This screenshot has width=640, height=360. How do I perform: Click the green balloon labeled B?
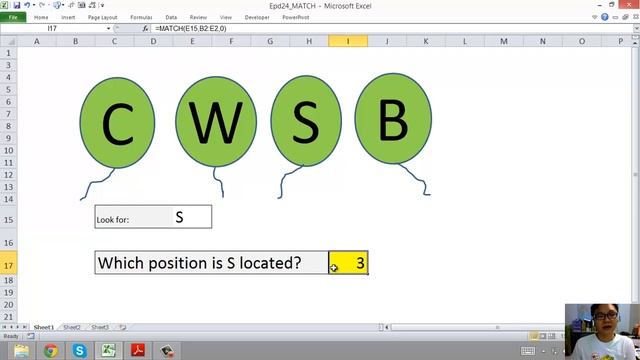[393, 119]
